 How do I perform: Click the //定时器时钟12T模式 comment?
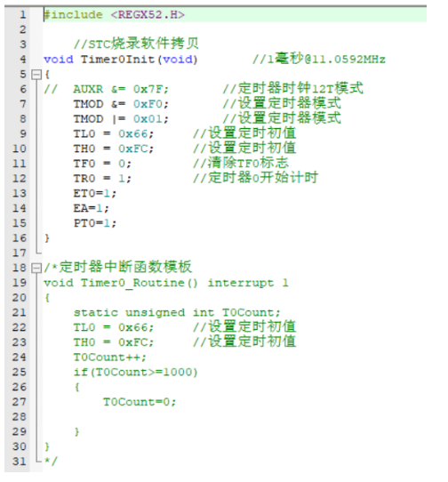(292, 89)
